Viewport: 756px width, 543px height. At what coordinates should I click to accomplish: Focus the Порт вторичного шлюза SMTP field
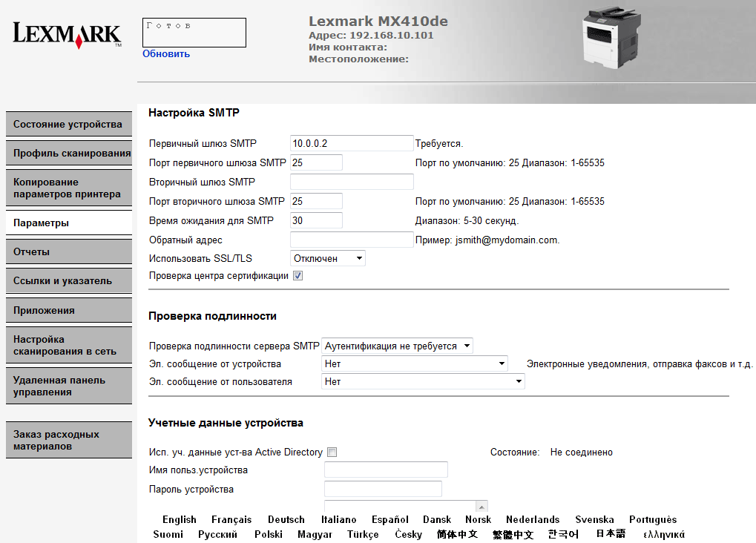pyautogui.click(x=316, y=201)
